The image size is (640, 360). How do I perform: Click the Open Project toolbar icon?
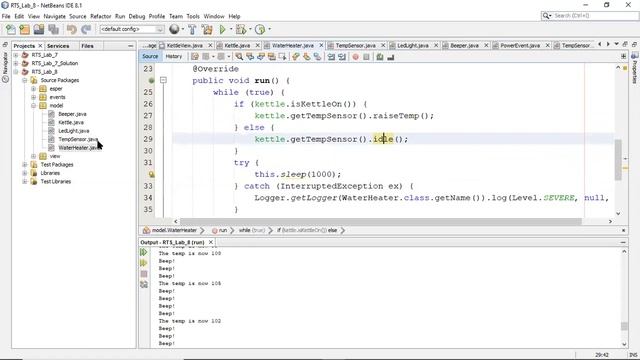tap(39, 29)
